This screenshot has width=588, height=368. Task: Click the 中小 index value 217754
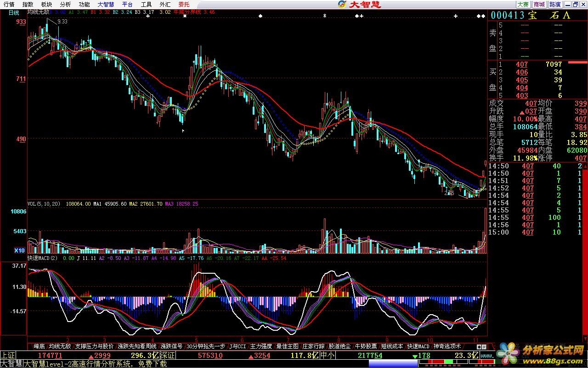click(x=370, y=356)
